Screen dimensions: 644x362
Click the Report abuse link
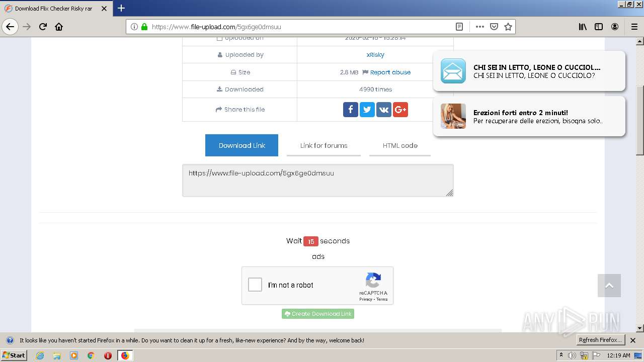coord(390,72)
